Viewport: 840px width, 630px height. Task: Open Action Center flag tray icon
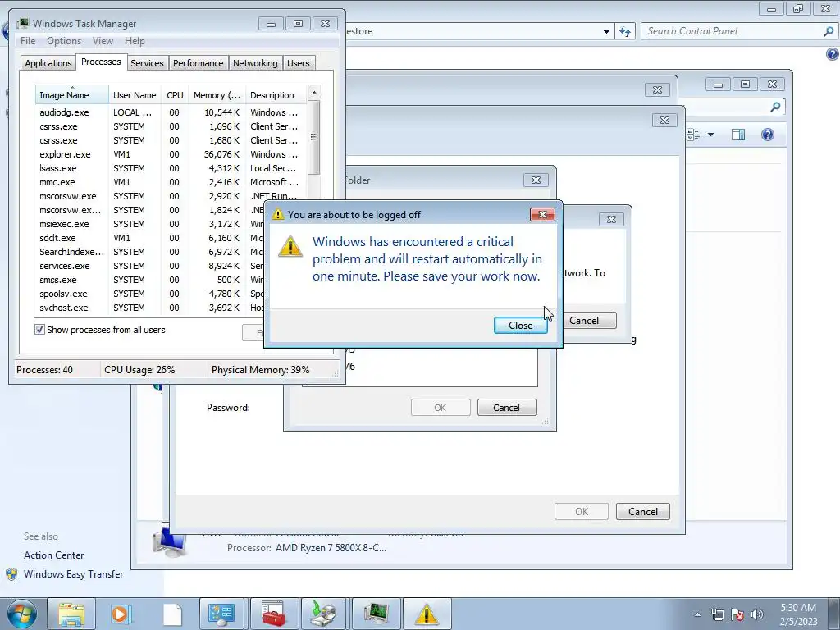737,614
